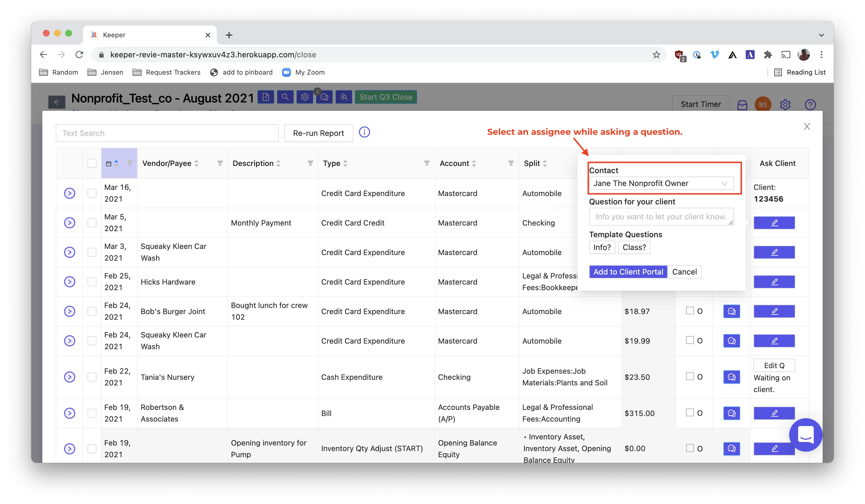Tick the O checkbox for $18.97 row
The height and width of the screenshot is (504, 865).
pyautogui.click(x=690, y=310)
